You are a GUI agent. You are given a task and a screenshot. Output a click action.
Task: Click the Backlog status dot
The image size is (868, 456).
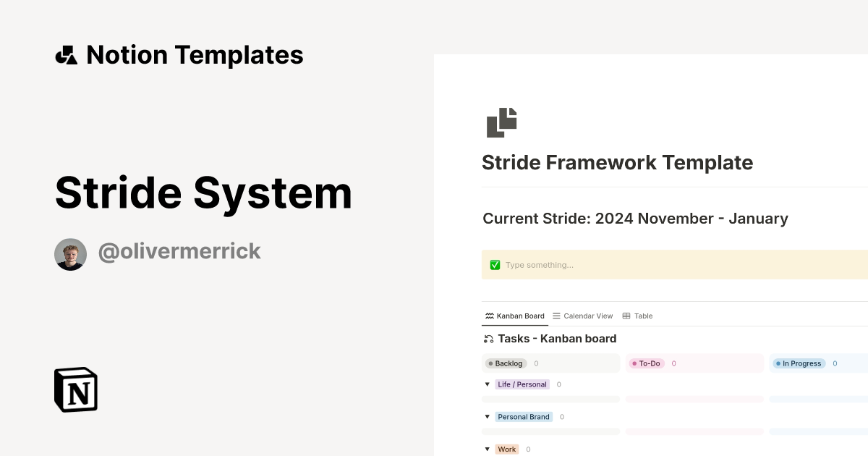[x=490, y=363]
